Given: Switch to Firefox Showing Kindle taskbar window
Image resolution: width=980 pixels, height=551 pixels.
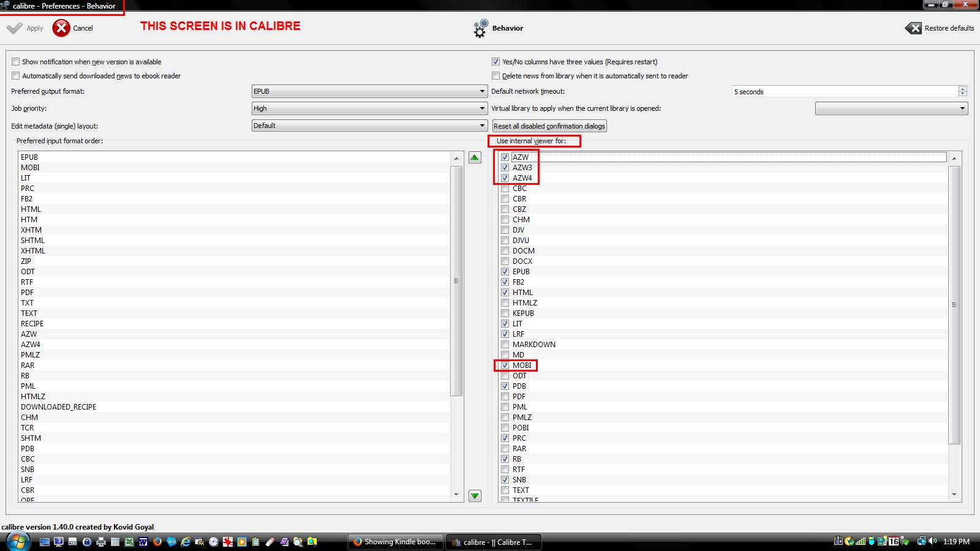Looking at the screenshot, I should [396, 542].
